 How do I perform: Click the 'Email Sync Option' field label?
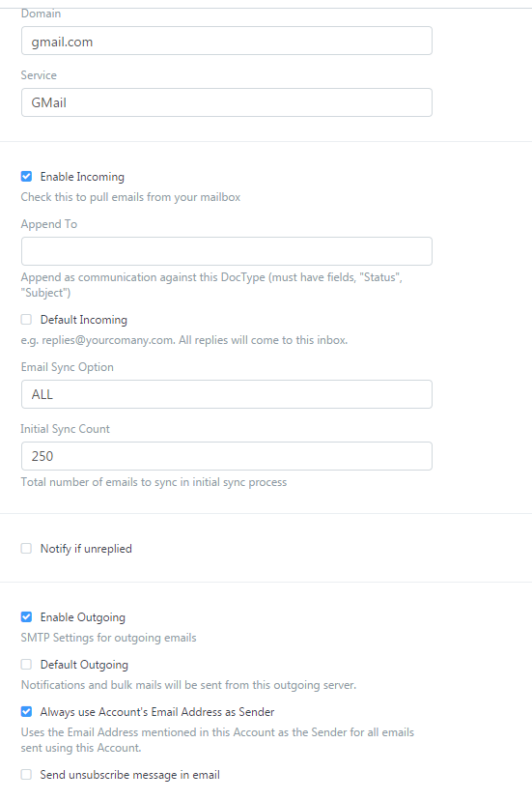pos(68,367)
